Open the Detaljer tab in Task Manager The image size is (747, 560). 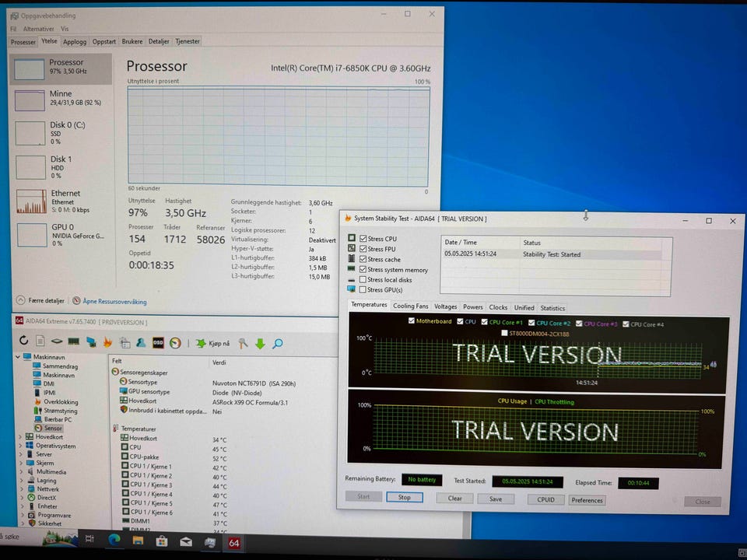pyautogui.click(x=158, y=41)
